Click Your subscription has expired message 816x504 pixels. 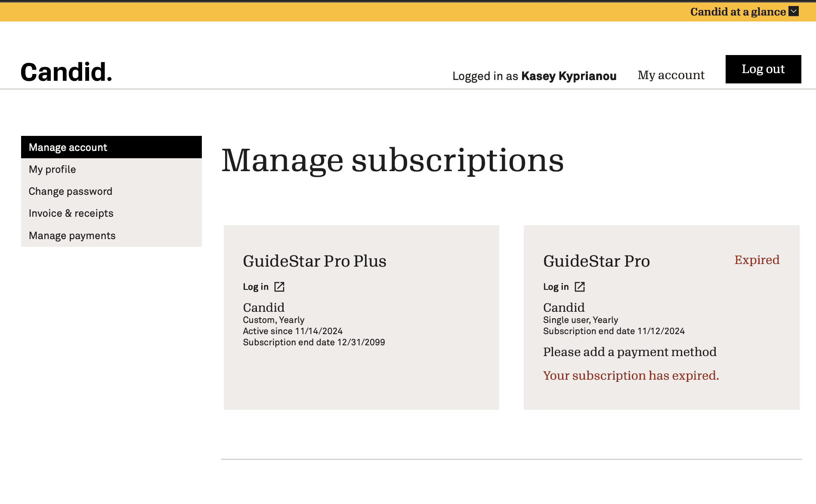pyautogui.click(x=631, y=376)
